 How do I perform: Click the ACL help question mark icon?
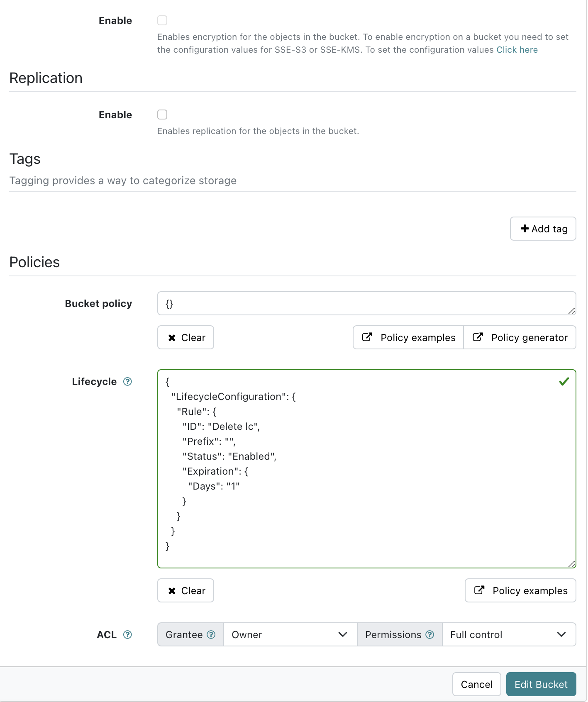tap(128, 634)
